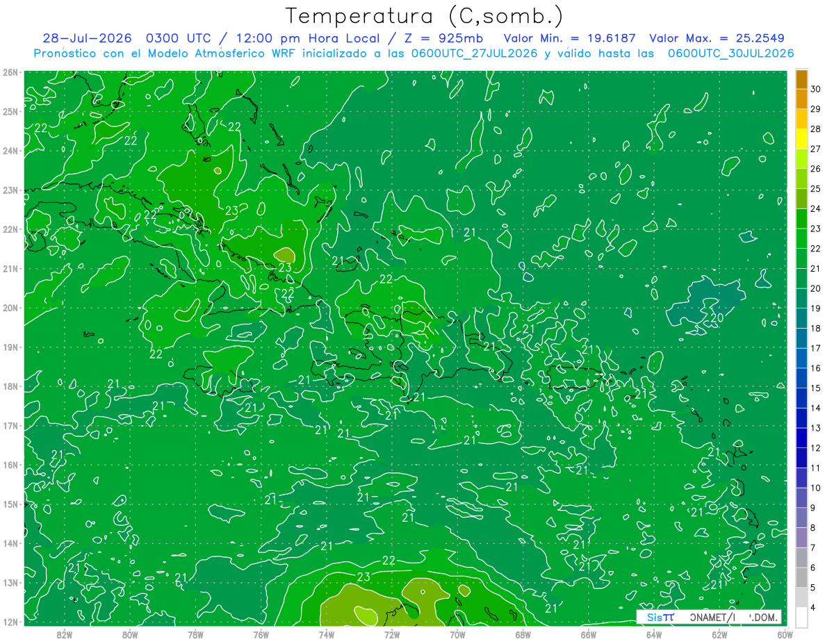Viewport: 834px width, 644px height.
Task: Click the white bottom swatch of the color bar
Action: [801, 618]
